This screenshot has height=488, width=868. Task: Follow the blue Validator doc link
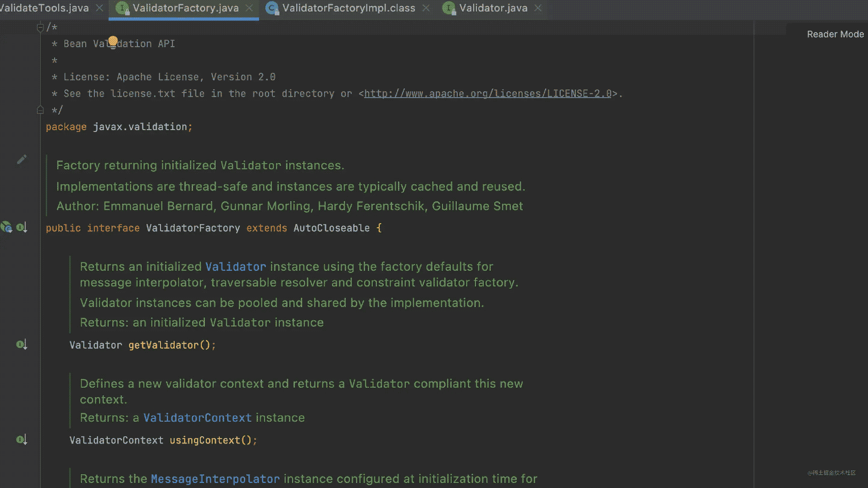coord(235,267)
